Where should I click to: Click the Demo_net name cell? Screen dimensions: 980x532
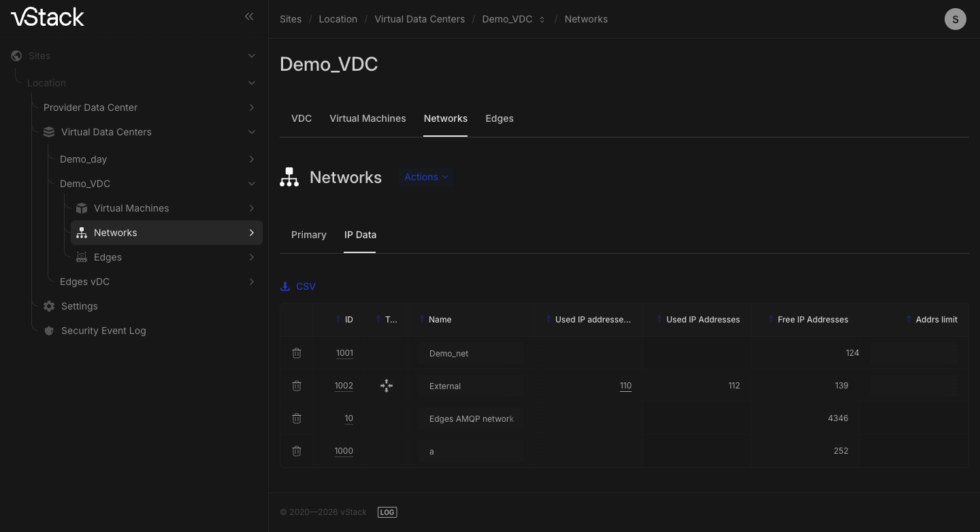coord(472,353)
